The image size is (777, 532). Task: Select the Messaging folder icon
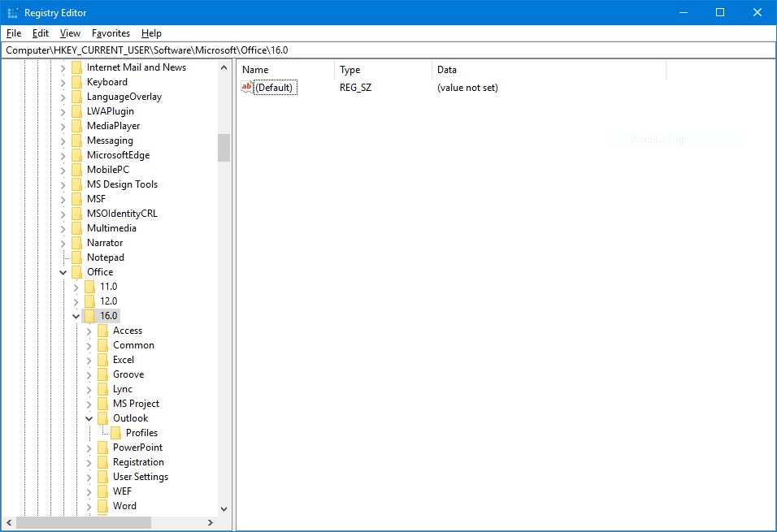click(76, 141)
